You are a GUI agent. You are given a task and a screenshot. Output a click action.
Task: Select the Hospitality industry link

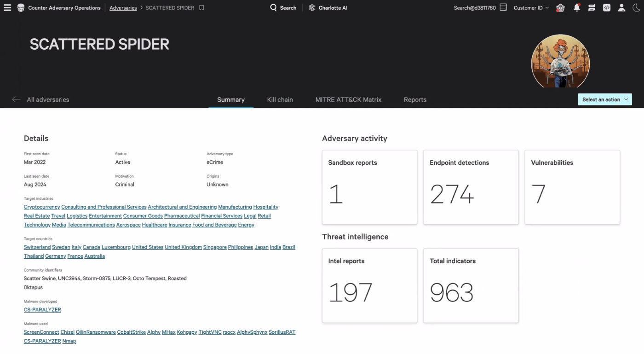pyautogui.click(x=266, y=207)
